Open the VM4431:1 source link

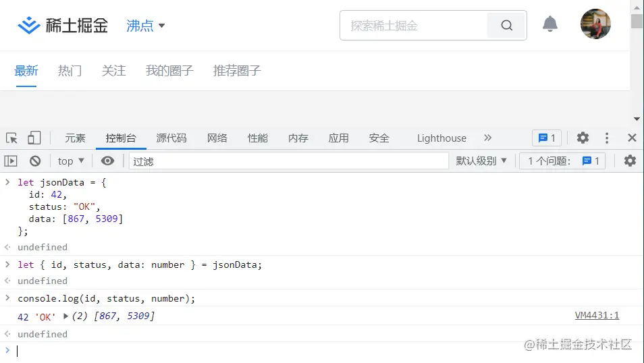click(597, 315)
